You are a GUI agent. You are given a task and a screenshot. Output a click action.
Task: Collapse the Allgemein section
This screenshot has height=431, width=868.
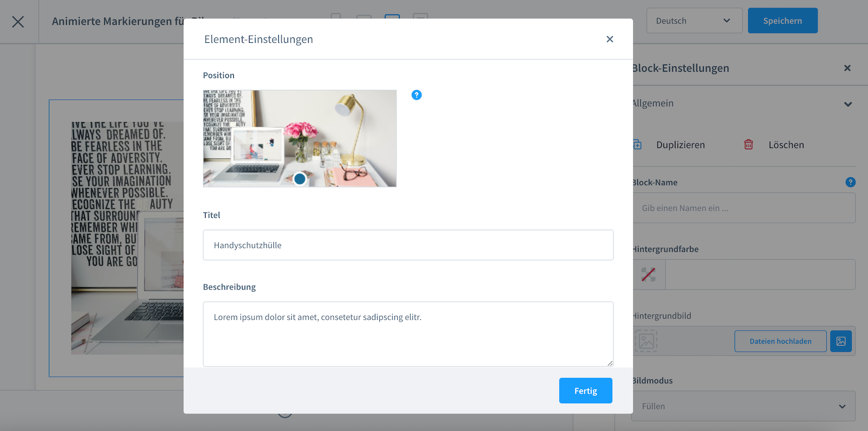(848, 104)
